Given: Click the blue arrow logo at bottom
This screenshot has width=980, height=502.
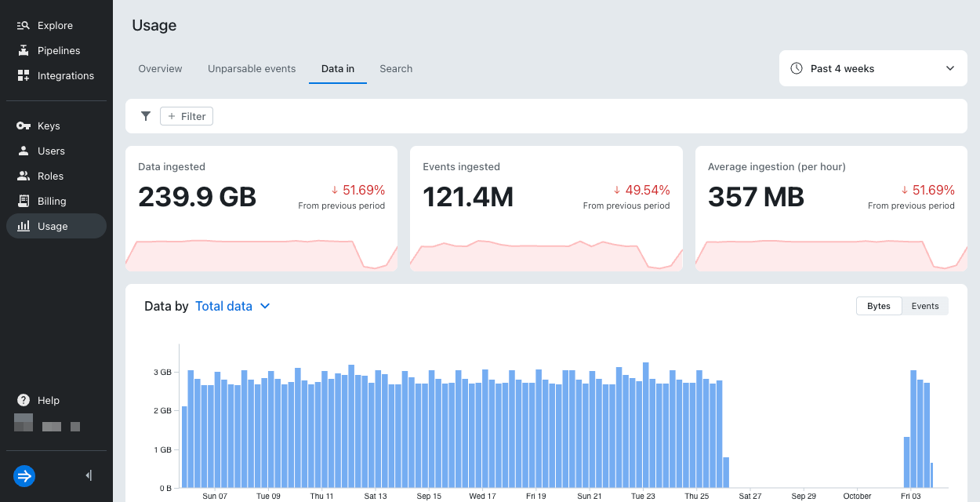Looking at the screenshot, I should [24, 476].
